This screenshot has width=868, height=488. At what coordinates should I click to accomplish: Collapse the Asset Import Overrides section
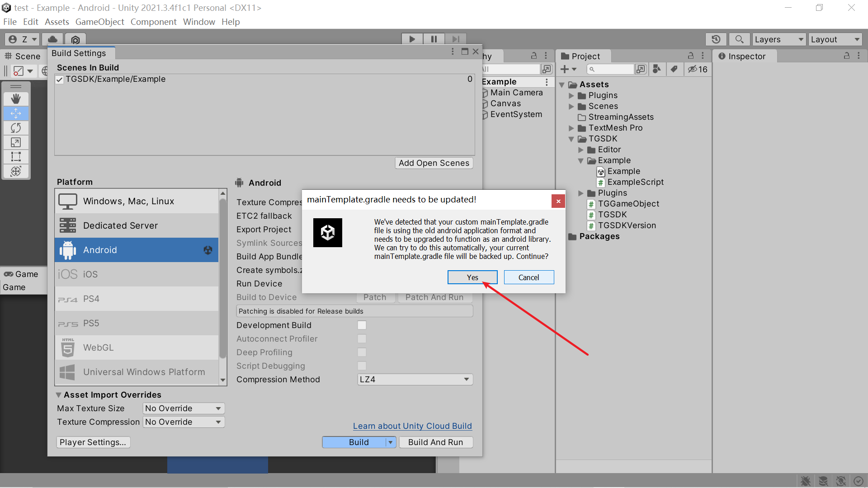click(58, 395)
